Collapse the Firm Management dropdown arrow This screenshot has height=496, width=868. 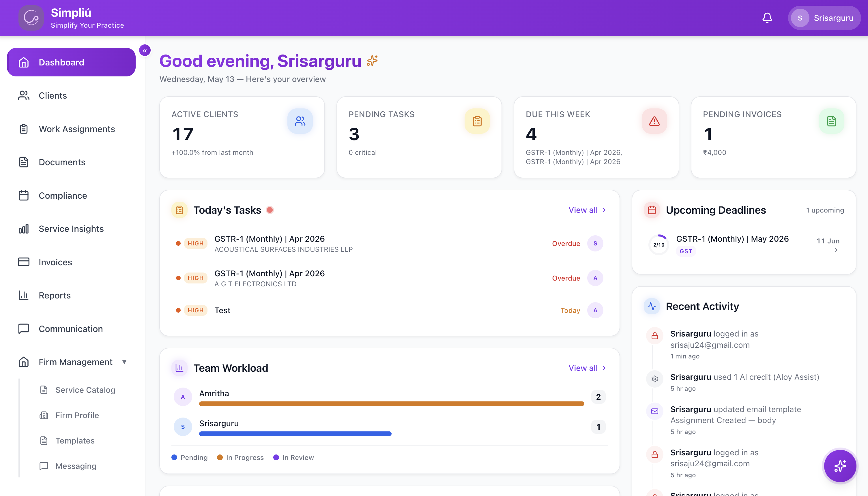124,362
